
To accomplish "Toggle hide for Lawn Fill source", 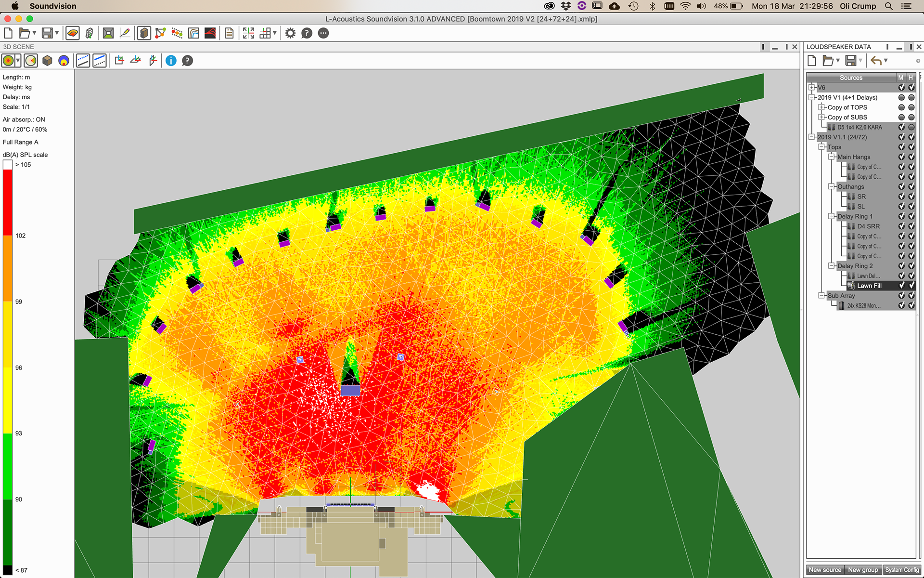I will click(x=911, y=286).
